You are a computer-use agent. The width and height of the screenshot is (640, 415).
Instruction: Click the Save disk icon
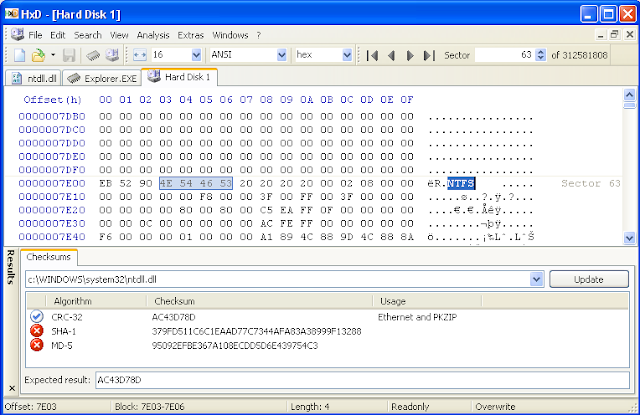click(69, 55)
